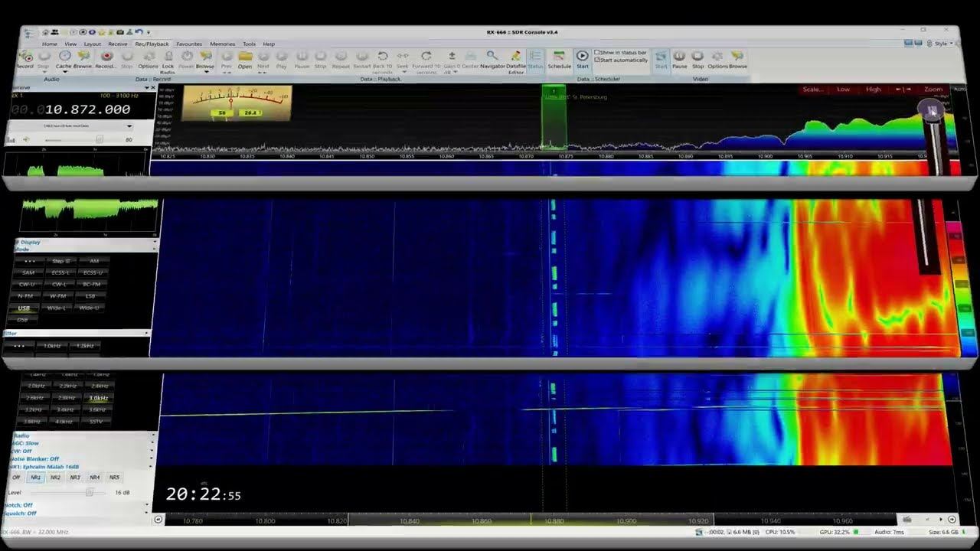Open the Cache dropdown arrow
Viewport: 980px width, 551px height.
65,71
